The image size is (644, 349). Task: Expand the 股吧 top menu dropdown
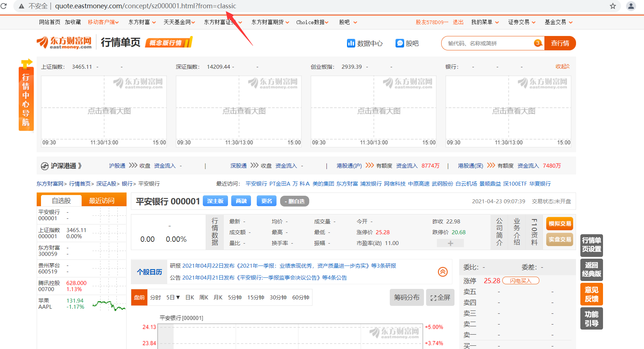[x=355, y=22]
